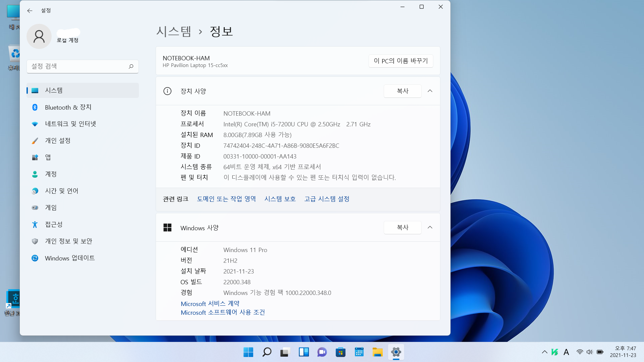Screen dimensions: 644x362
Task: Click the Windows logo icon beside Windows 사양
Action: 167,228
